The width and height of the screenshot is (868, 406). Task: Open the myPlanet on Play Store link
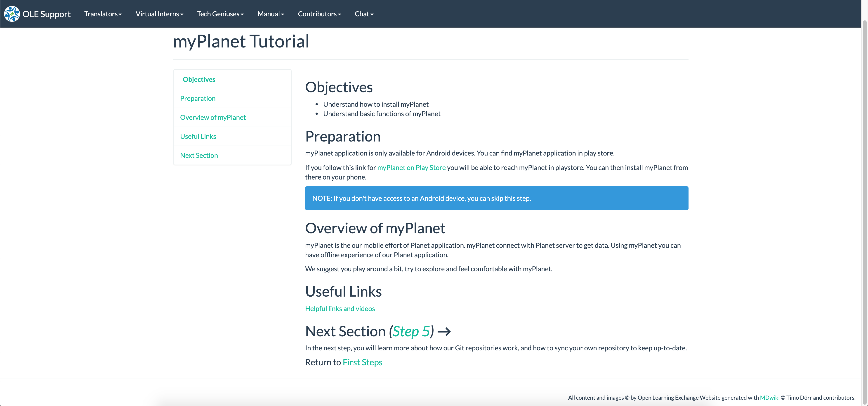coord(411,168)
